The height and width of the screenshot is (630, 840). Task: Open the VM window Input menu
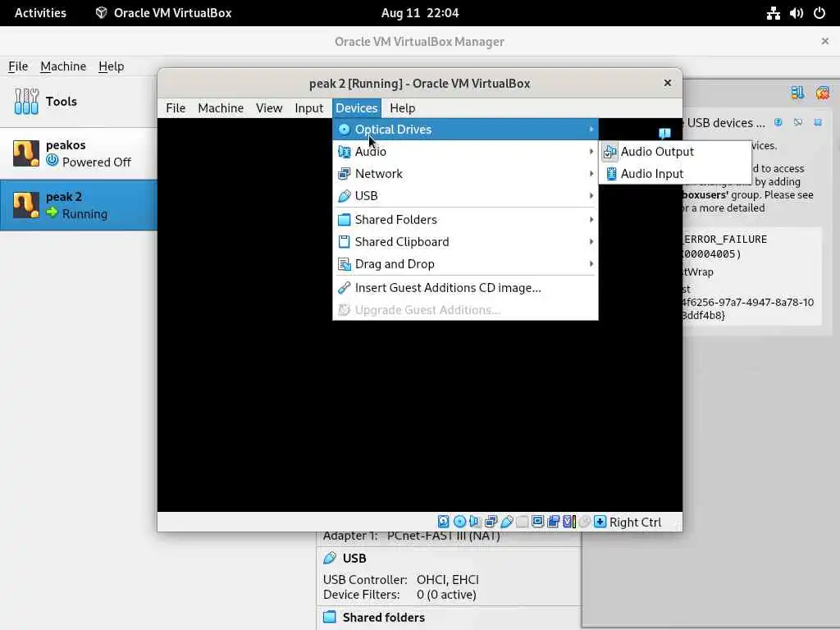pos(309,108)
